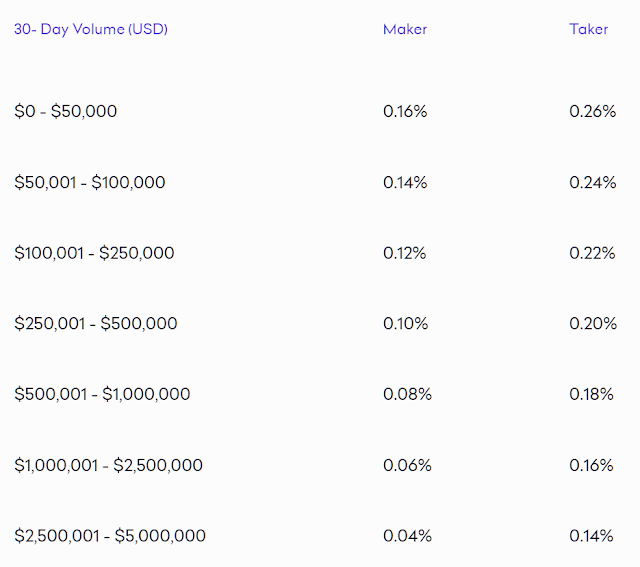
Task: Click the Taker column header
Action: click(589, 29)
